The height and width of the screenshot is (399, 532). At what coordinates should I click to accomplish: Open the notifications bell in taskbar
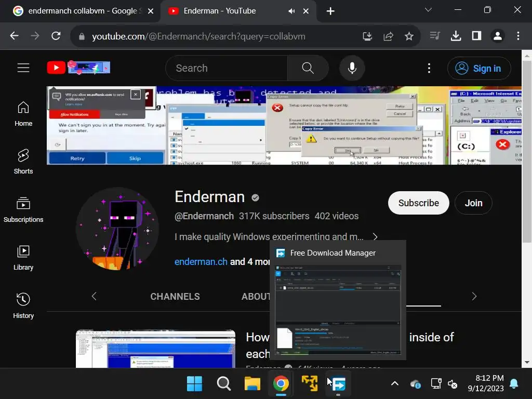click(x=514, y=384)
